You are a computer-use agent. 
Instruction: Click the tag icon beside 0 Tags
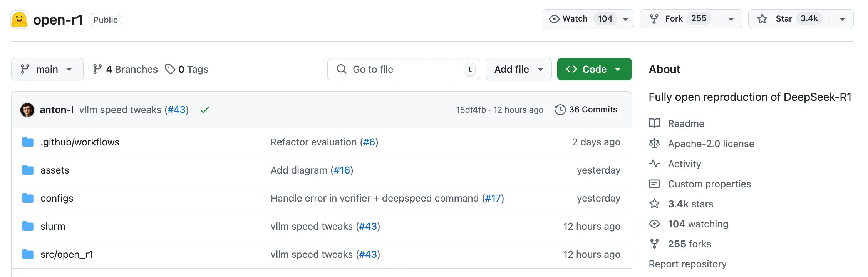(170, 69)
